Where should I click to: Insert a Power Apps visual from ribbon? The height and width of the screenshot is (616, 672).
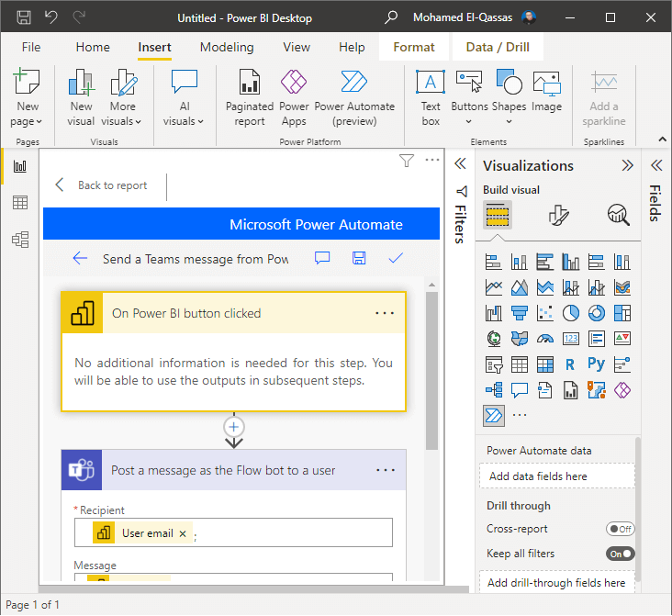[x=294, y=97]
